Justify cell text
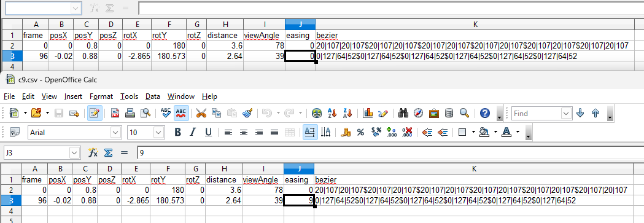644x223 pixels. pos(274,132)
